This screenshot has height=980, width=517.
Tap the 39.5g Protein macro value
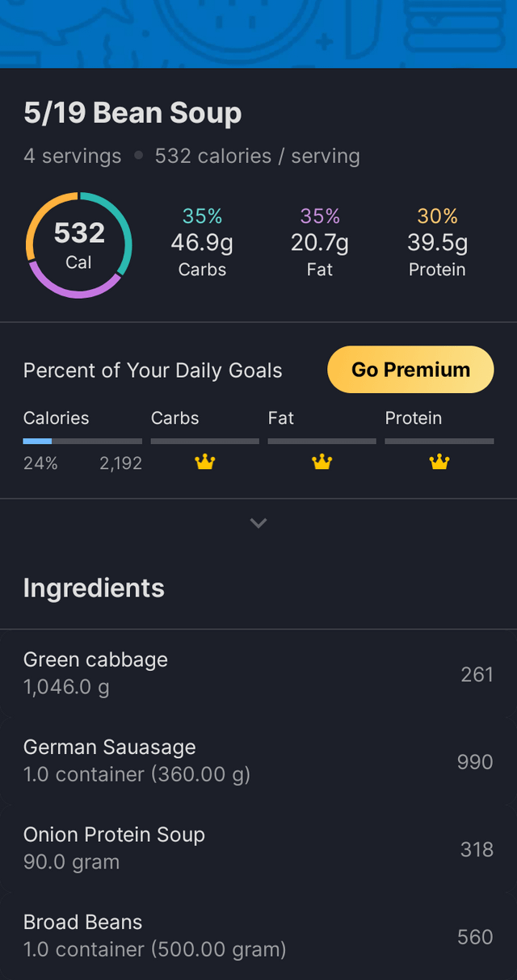(x=437, y=242)
